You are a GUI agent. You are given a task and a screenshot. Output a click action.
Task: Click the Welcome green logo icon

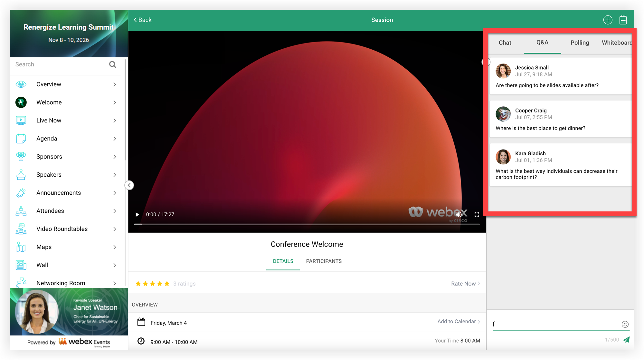pos(21,102)
